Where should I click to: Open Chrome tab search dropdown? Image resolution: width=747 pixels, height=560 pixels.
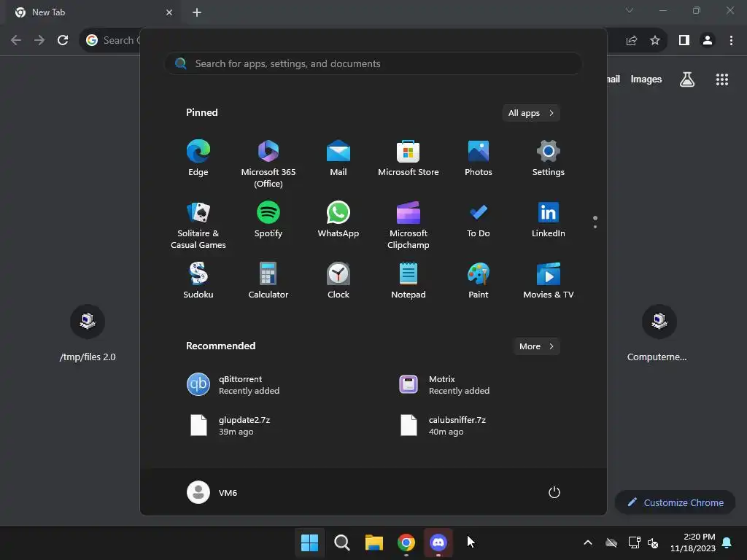(630, 10)
